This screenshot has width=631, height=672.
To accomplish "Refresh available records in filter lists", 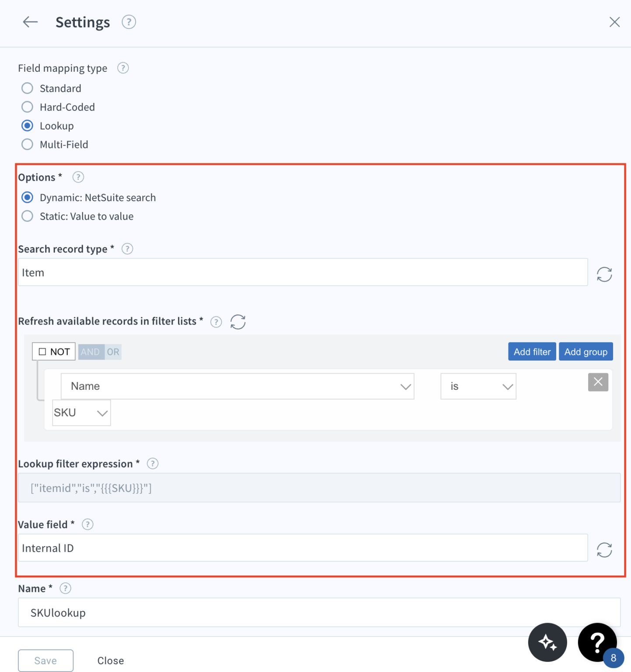I will pyautogui.click(x=238, y=322).
